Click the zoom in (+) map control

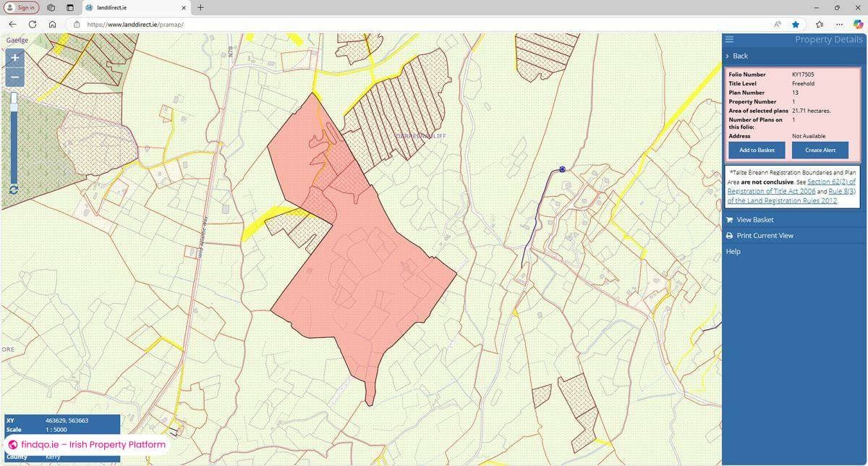pyautogui.click(x=14, y=57)
